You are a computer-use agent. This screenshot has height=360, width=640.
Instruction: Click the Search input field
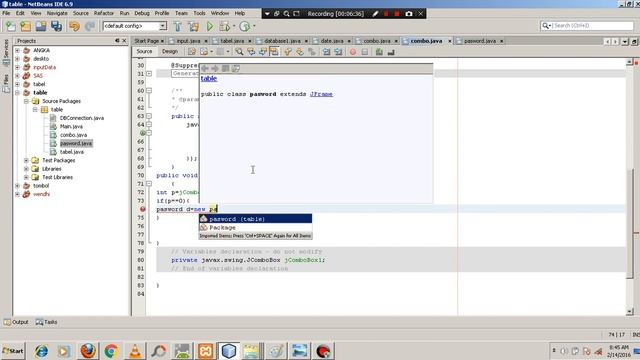[x=587, y=26]
